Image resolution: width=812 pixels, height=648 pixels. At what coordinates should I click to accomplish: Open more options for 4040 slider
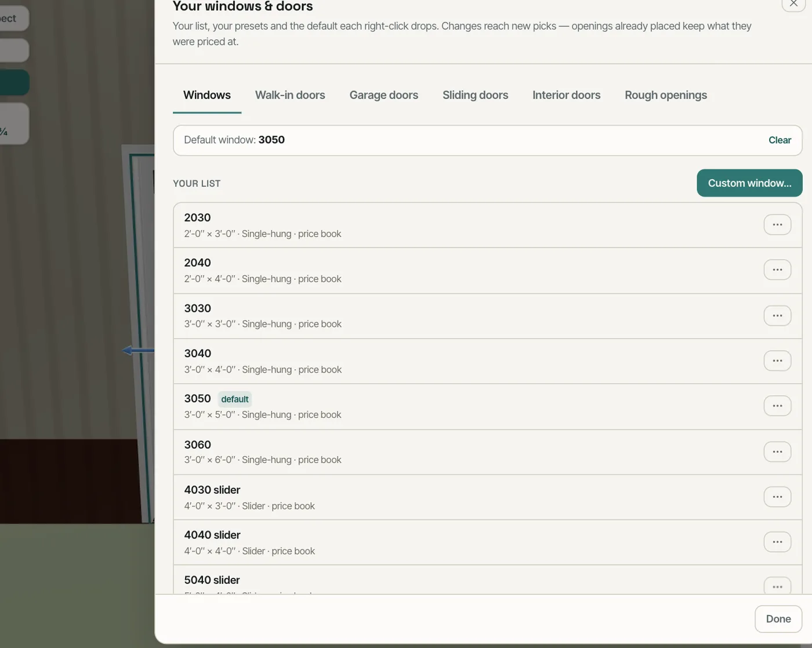point(777,543)
